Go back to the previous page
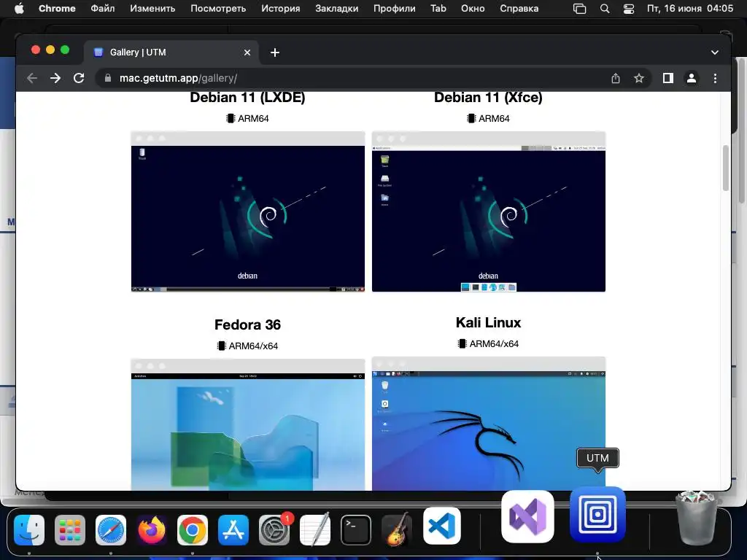The width and height of the screenshot is (747, 560). [x=32, y=78]
